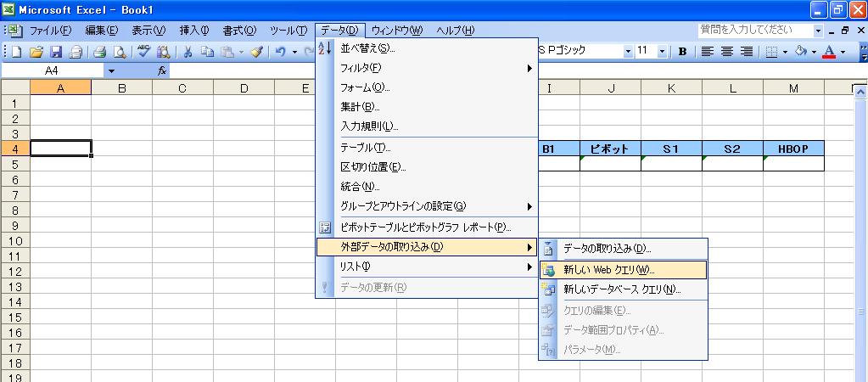Open the 書式(O) menu
868x382 pixels.
pos(239,31)
